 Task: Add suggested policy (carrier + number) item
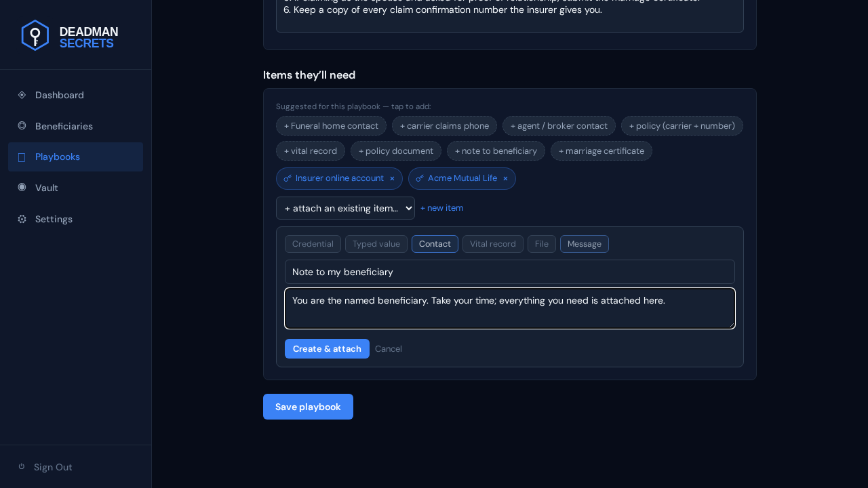[x=682, y=125]
